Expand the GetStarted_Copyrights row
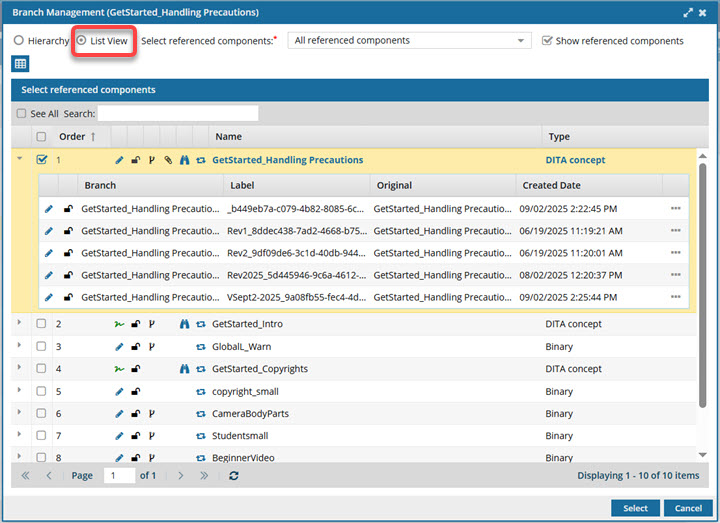Viewport: 720px width, 523px height. point(20,369)
